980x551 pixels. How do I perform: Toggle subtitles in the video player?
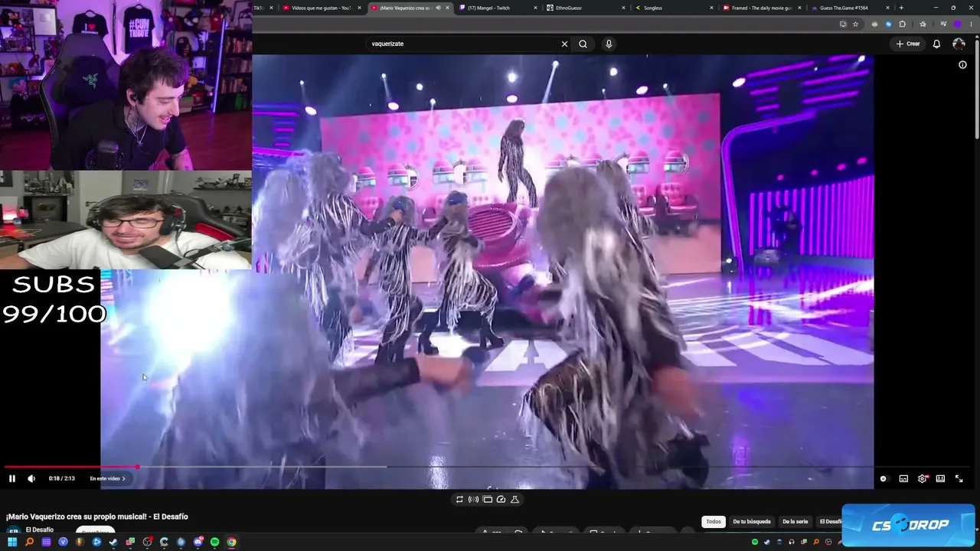[903, 478]
